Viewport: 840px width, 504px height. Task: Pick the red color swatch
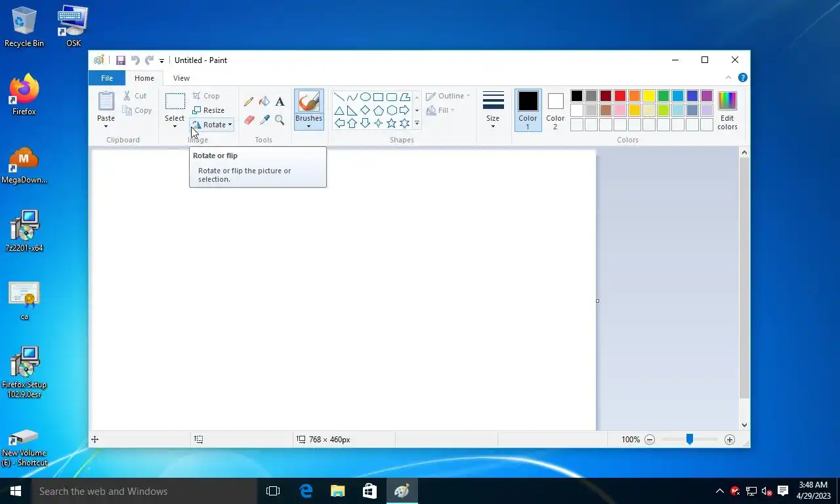tap(620, 96)
